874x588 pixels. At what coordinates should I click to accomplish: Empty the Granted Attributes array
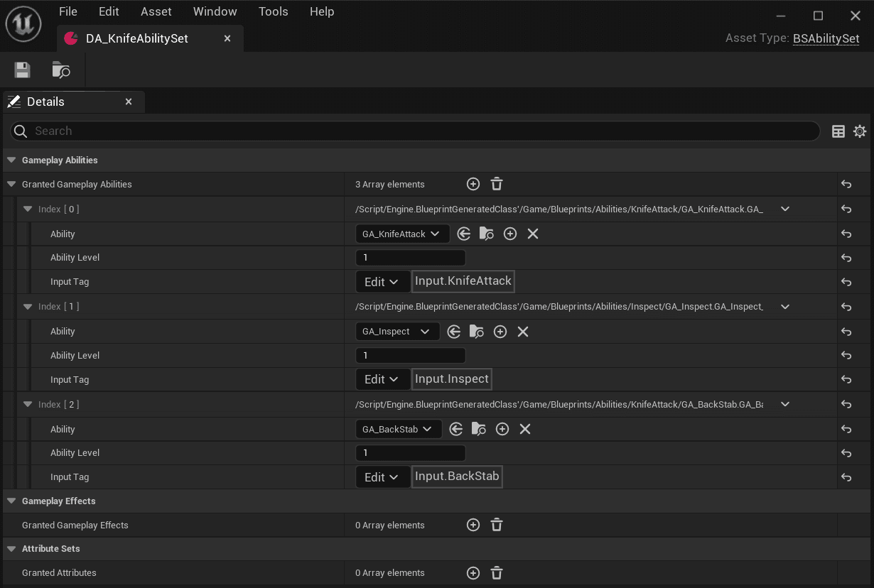(x=497, y=572)
